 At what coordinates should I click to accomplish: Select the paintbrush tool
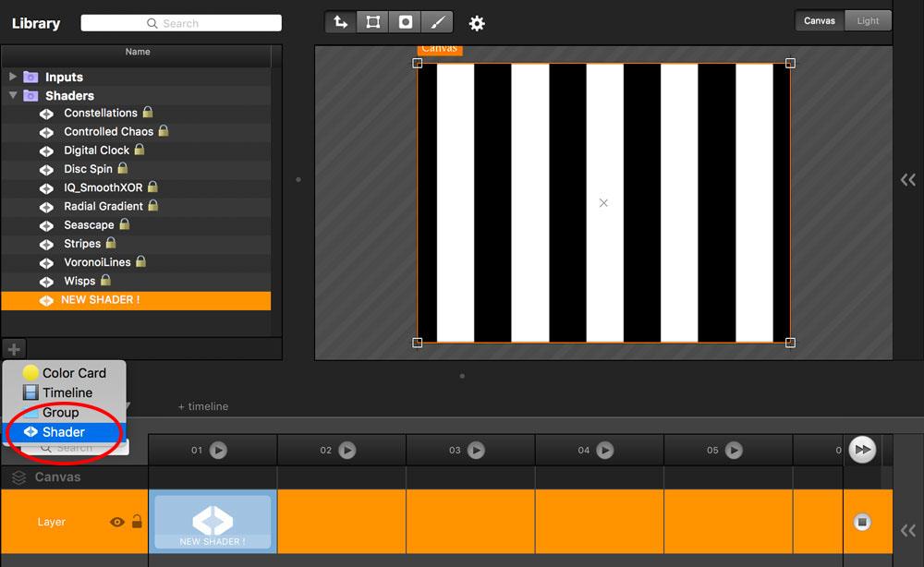click(438, 21)
